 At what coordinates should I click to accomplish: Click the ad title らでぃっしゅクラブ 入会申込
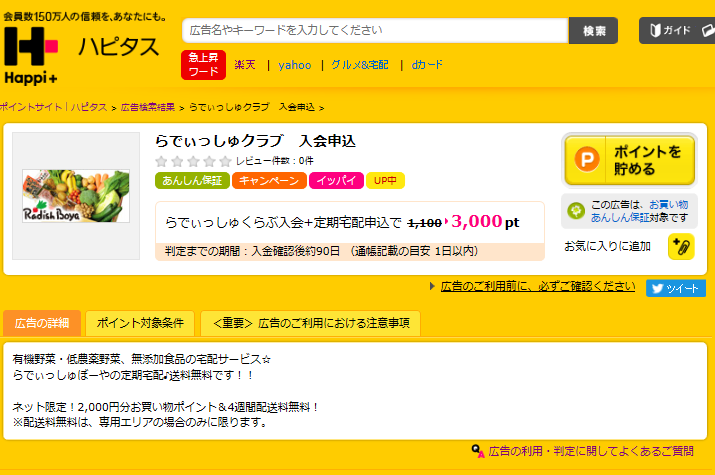coord(255,141)
